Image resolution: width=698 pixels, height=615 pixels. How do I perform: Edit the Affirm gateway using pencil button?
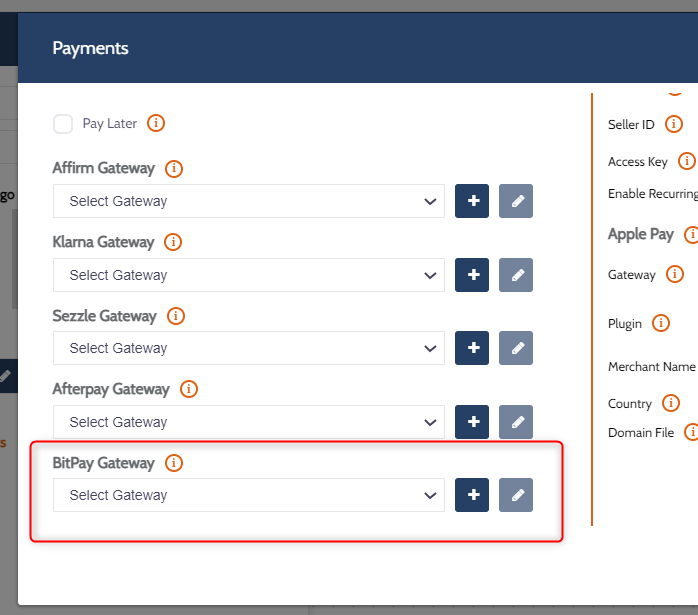pyautogui.click(x=516, y=201)
